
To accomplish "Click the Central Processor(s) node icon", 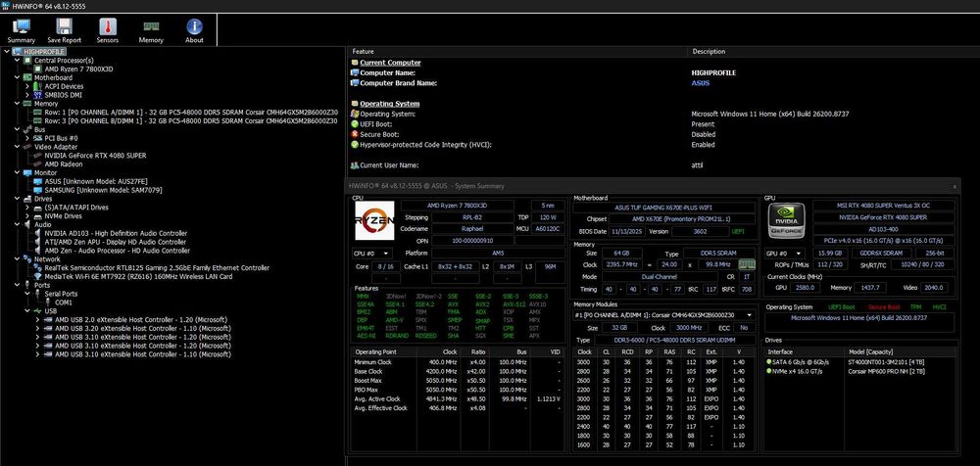I will coord(27,60).
